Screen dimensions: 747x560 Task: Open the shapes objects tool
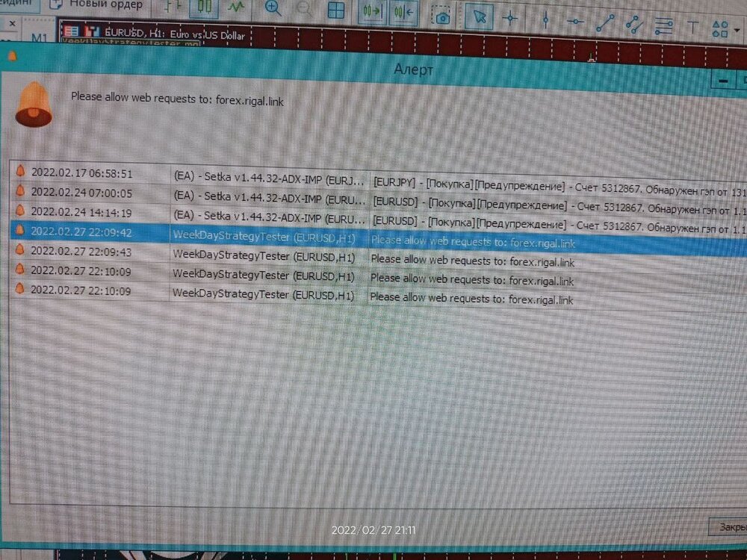tap(720, 28)
